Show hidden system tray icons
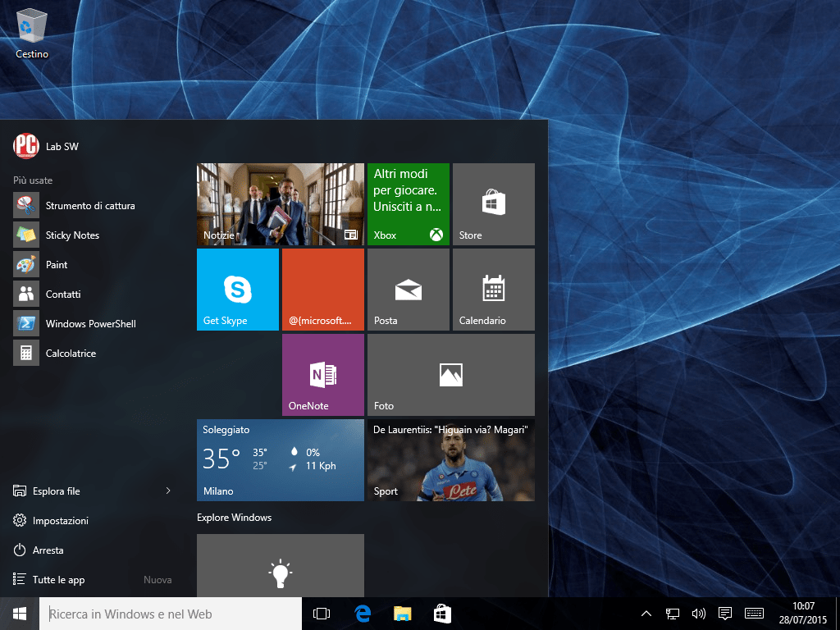Viewport: 840px width, 630px height. tap(646, 614)
